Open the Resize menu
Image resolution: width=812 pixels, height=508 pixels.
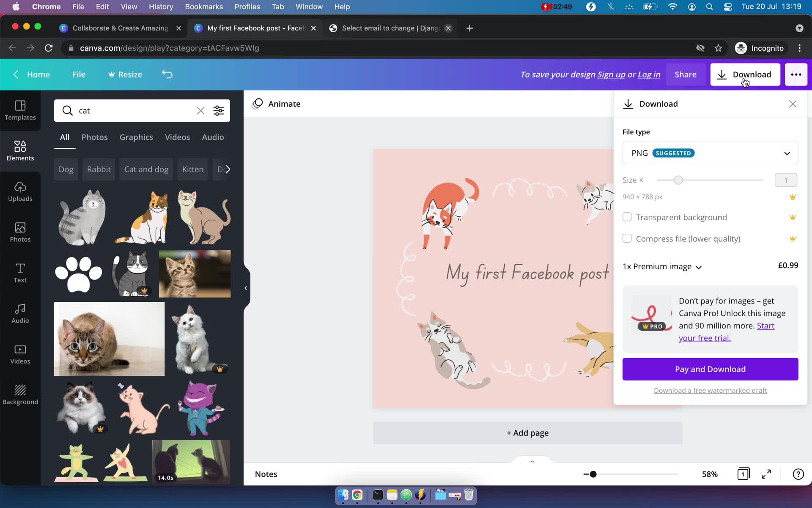coord(125,75)
